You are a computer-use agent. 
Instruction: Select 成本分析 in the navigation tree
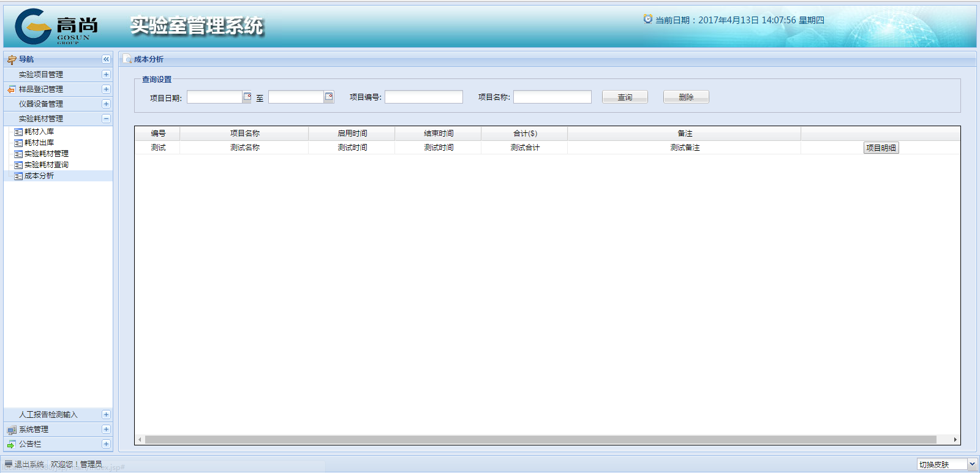[39, 176]
